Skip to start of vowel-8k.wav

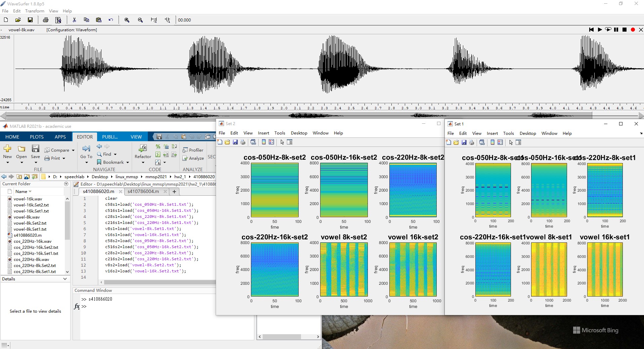pyautogui.click(x=591, y=30)
